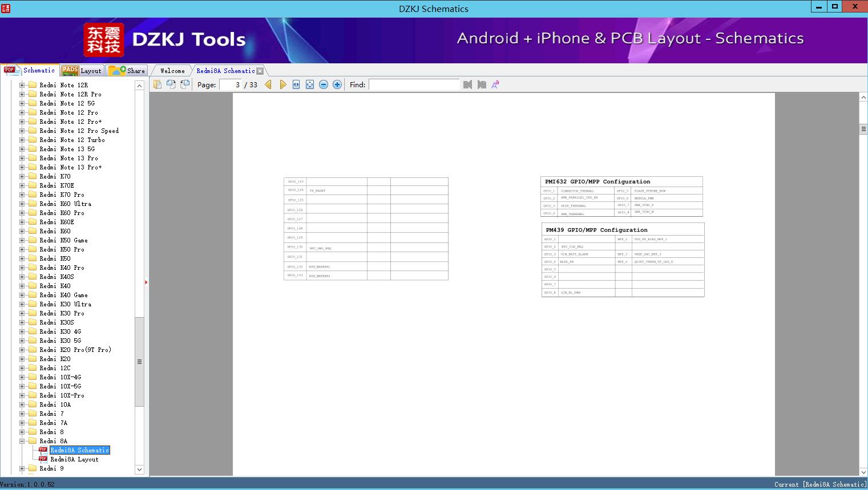Click the Redmi8A Layout PDF file
The width and height of the screenshot is (868, 490).
(x=74, y=459)
